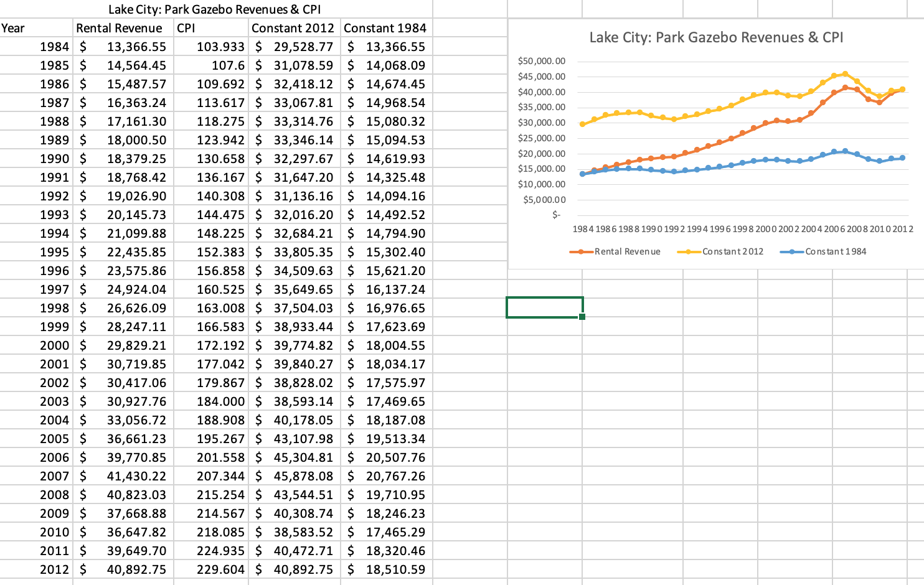Click the year cell 1995
Screen dimensions: 924x585
[36, 252]
